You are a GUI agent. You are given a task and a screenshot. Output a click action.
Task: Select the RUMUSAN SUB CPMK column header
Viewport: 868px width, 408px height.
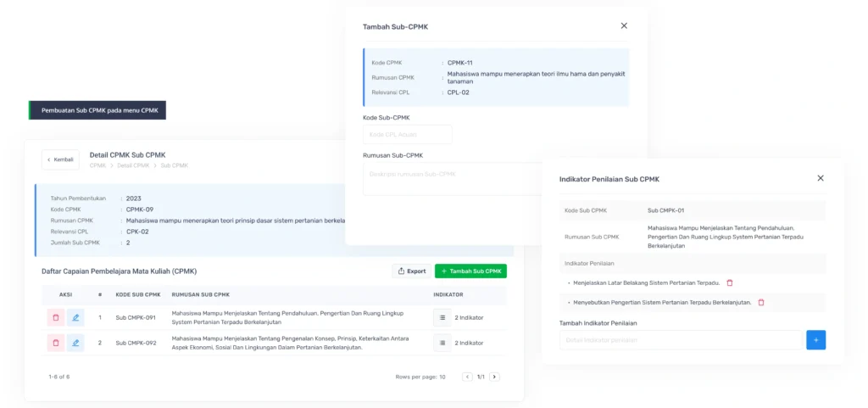coord(200,294)
